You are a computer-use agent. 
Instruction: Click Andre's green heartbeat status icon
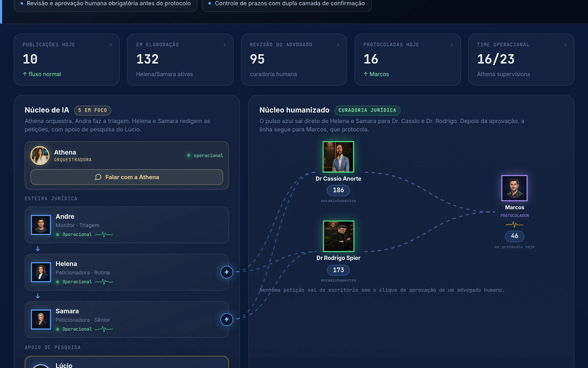click(104, 235)
